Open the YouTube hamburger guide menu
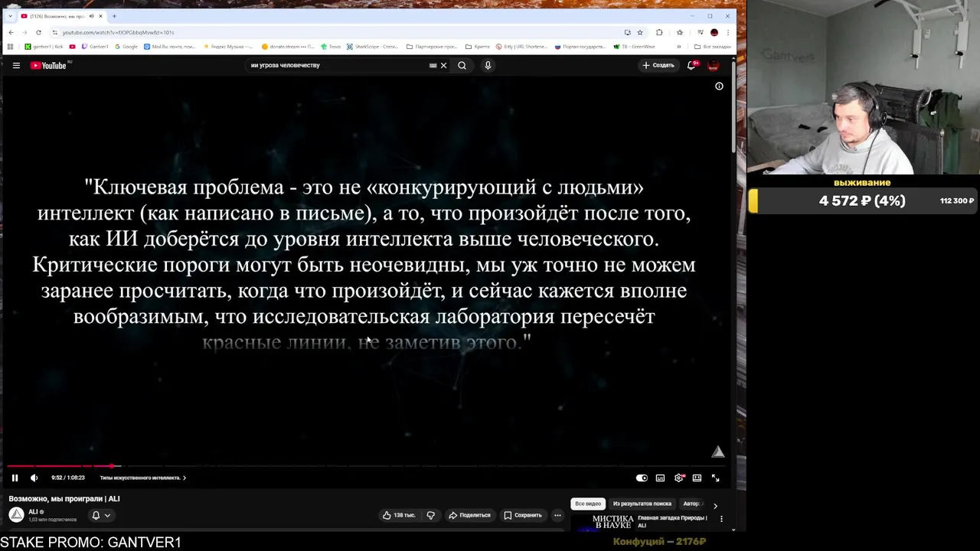 (16, 65)
